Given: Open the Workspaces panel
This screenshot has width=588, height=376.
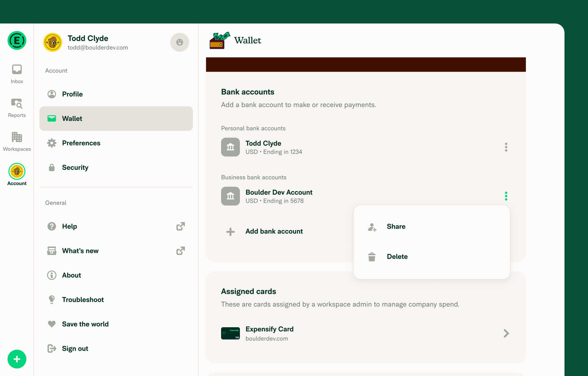Looking at the screenshot, I should [17, 140].
